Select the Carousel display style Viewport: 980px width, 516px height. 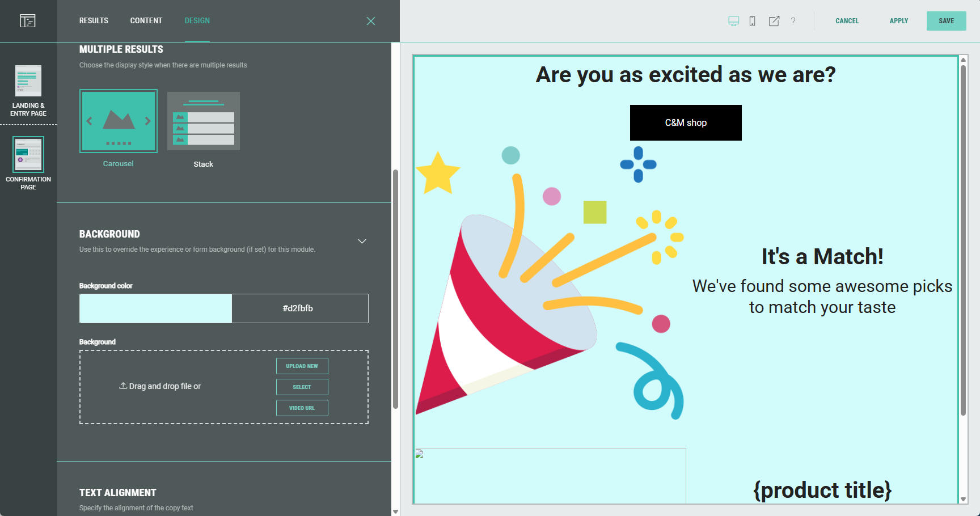[119, 121]
